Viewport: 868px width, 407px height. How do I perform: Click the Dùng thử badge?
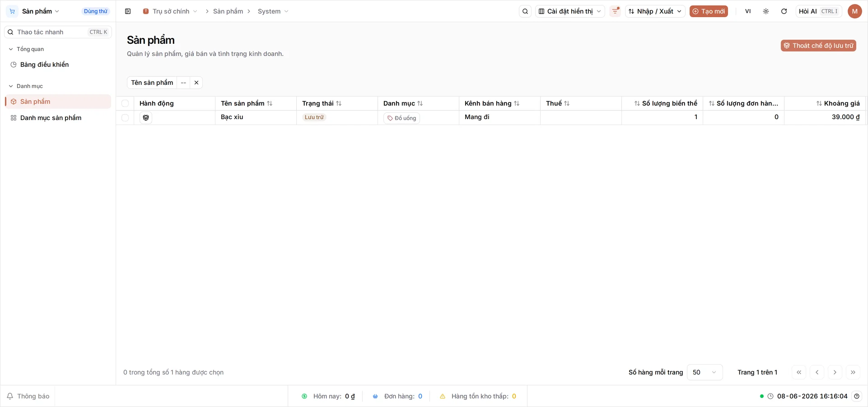pyautogui.click(x=96, y=11)
